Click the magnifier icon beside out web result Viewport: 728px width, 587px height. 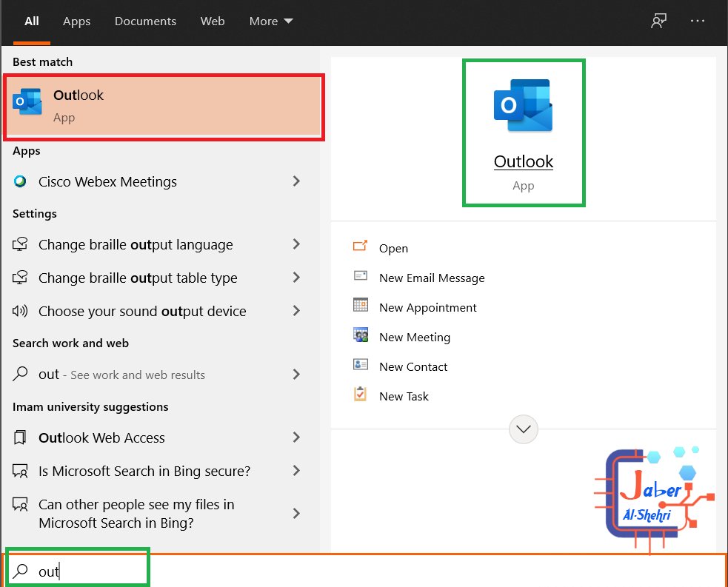[x=20, y=374]
